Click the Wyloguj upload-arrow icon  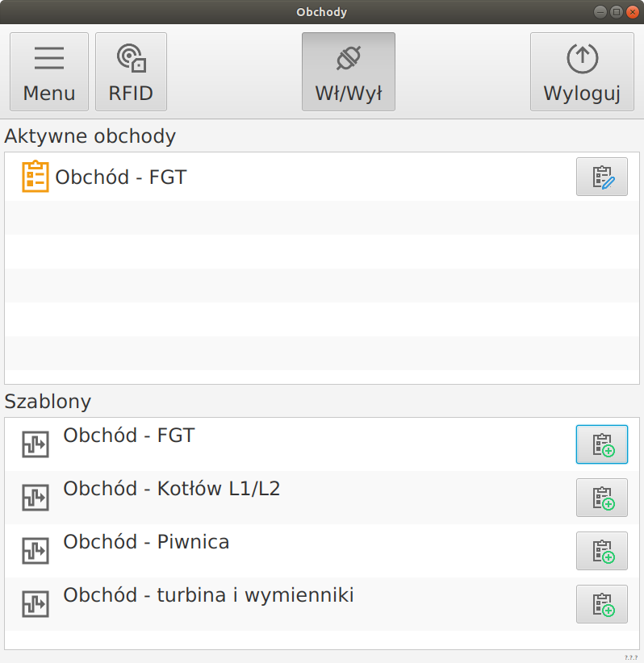[581, 58]
